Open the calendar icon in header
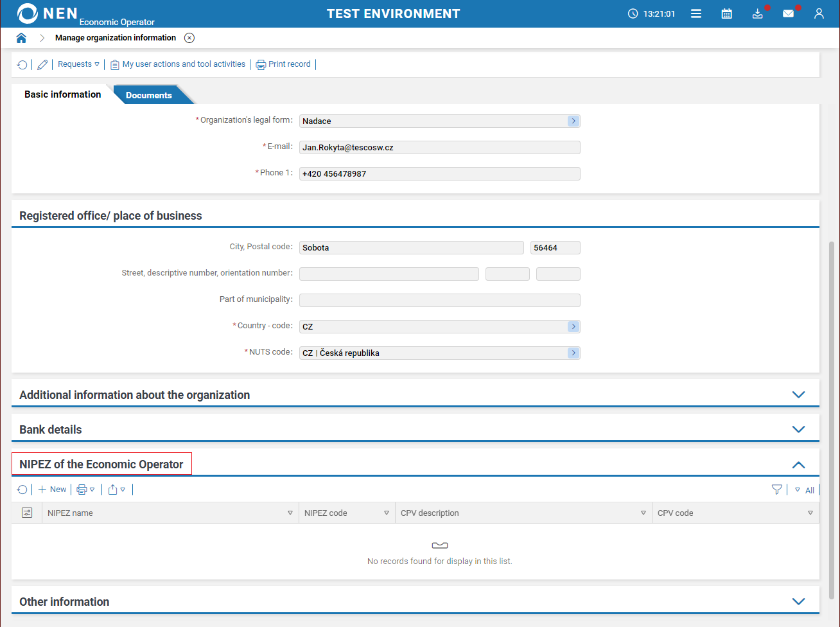 pos(726,13)
